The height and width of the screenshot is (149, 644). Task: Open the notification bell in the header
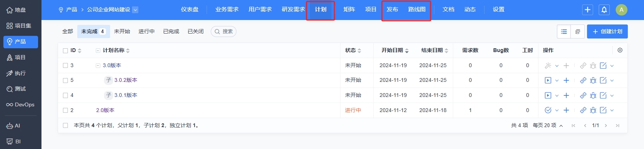pos(604,10)
